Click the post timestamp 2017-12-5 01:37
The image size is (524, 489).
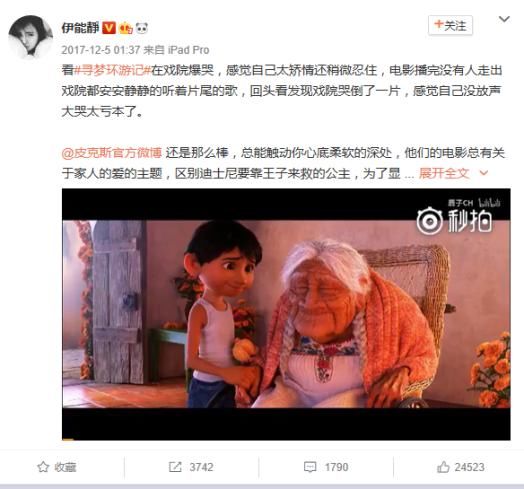101,50
